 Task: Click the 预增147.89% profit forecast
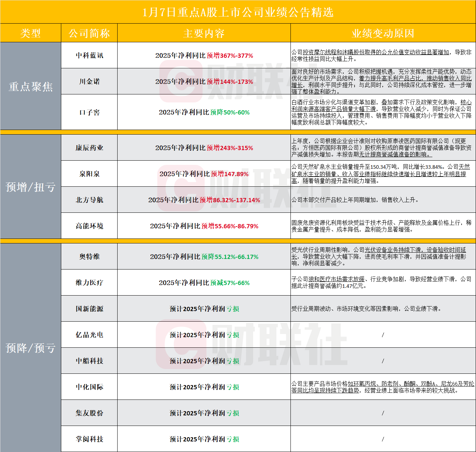pos(230,174)
